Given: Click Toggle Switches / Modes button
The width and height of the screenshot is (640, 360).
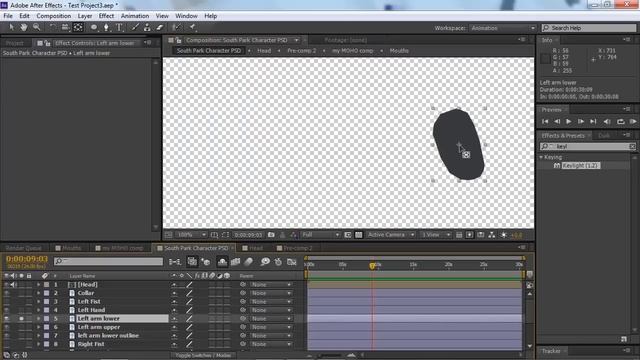Looking at the screenshot, I should click(x=203, y=355).
